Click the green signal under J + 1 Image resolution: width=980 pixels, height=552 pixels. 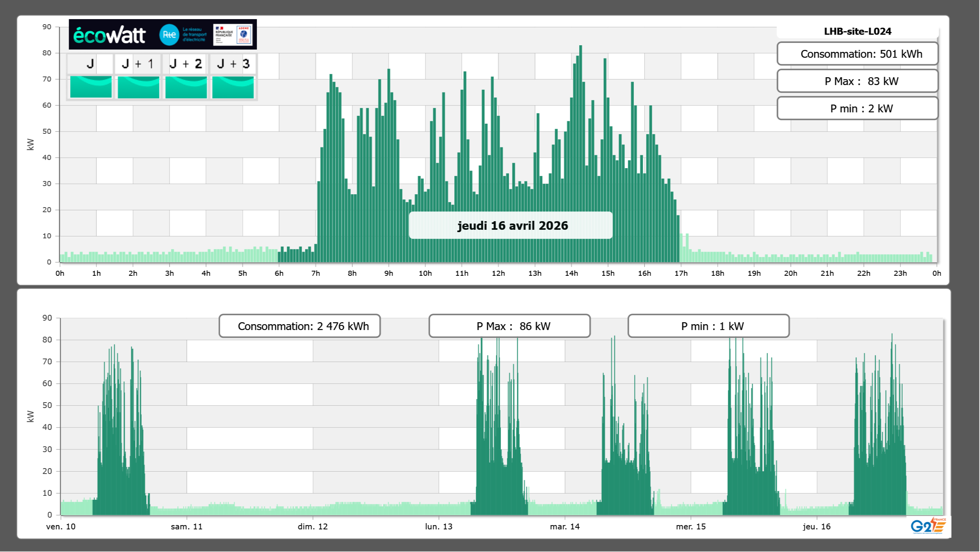138,87
